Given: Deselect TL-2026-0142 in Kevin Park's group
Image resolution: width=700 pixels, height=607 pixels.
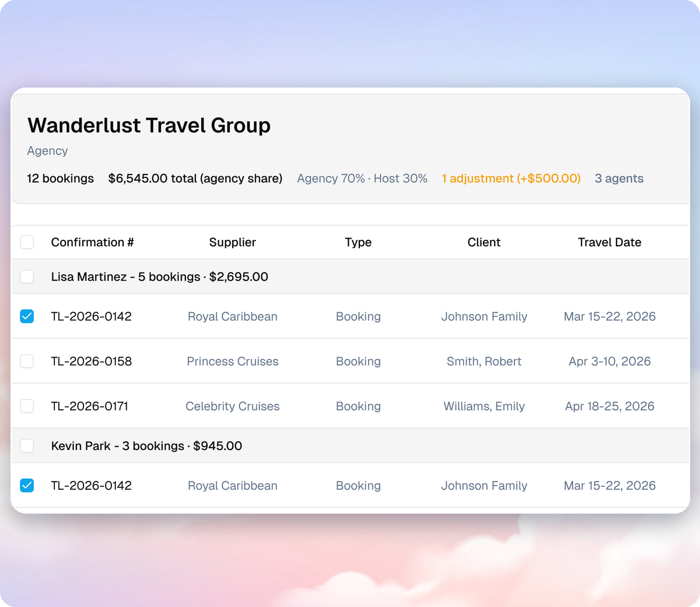Looking at the screenshot, I should coord(27,486).
